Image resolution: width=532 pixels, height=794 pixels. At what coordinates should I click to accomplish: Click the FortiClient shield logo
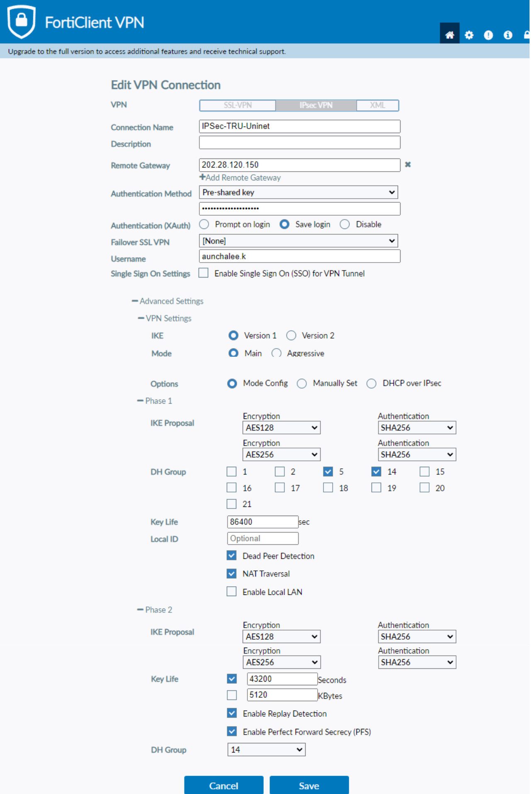pos(22,21)
